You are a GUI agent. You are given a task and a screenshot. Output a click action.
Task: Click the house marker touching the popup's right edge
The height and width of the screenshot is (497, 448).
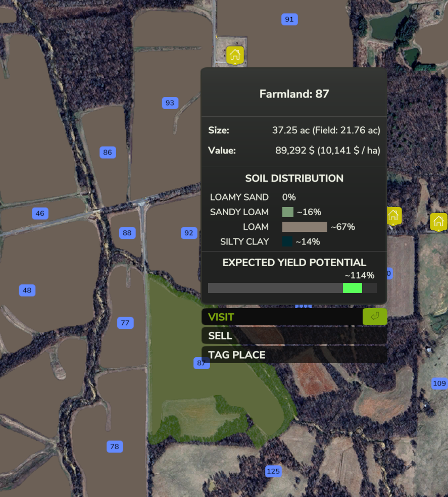(x=393, y=216)
